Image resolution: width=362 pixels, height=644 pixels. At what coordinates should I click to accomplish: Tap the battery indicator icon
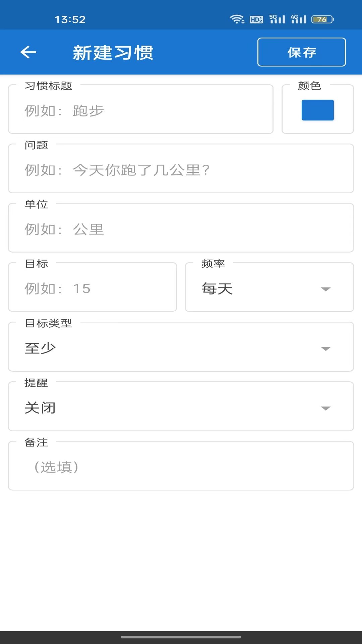tap(322, 19)
